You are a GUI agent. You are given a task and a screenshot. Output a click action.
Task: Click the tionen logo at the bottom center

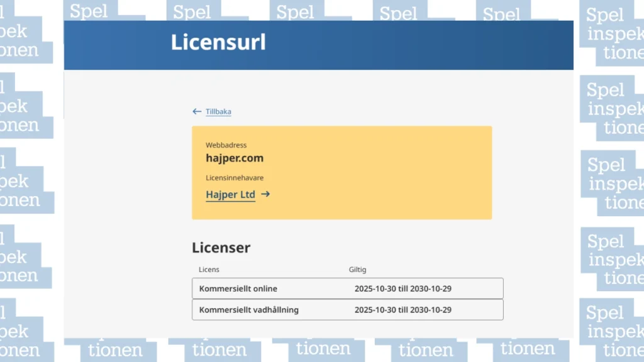tap(323, 348)
